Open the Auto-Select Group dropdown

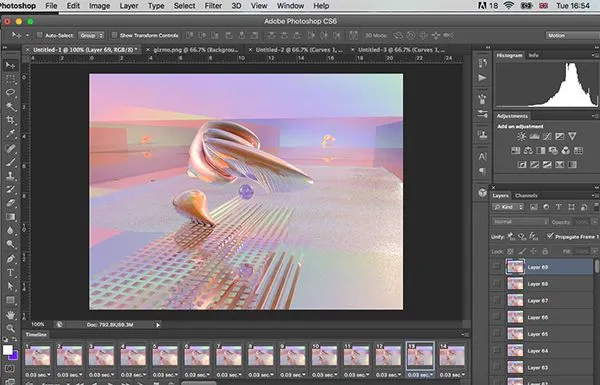tap(91, 35)
